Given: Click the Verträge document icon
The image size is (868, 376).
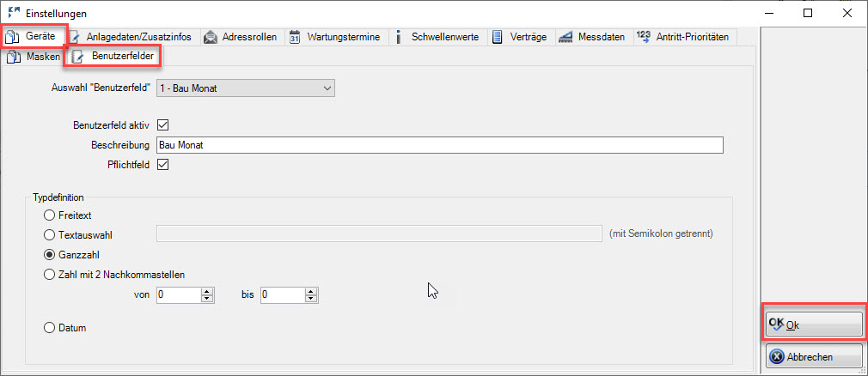Looking at the screenshot, I should [497, 38].
